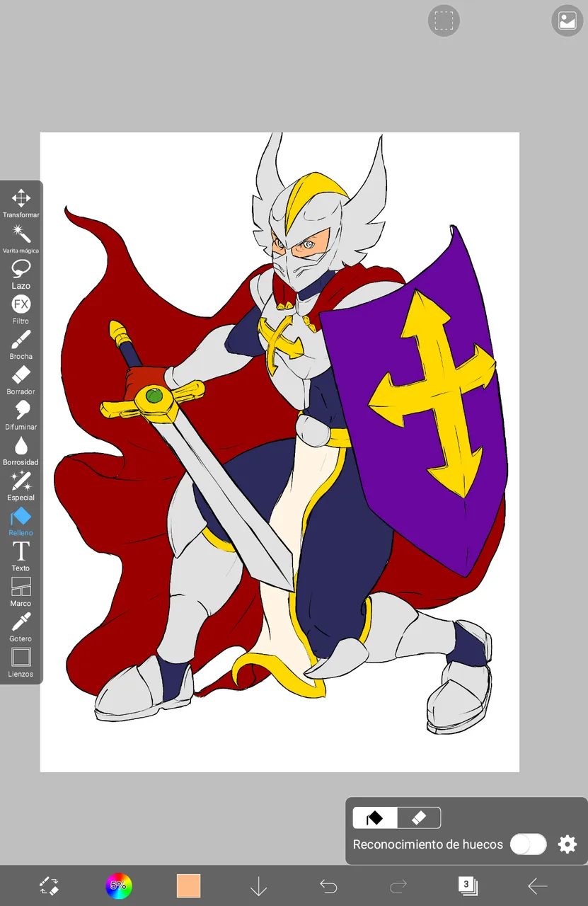Switch to fill bucket mode
This screenshot has width=588, height=906.
pos(375,818)
